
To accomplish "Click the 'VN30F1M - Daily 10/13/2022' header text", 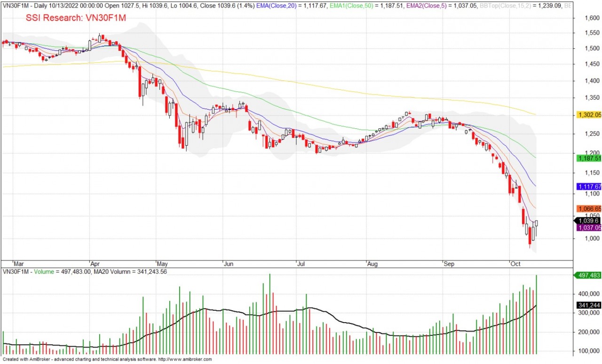I will [x=40, y=6].
